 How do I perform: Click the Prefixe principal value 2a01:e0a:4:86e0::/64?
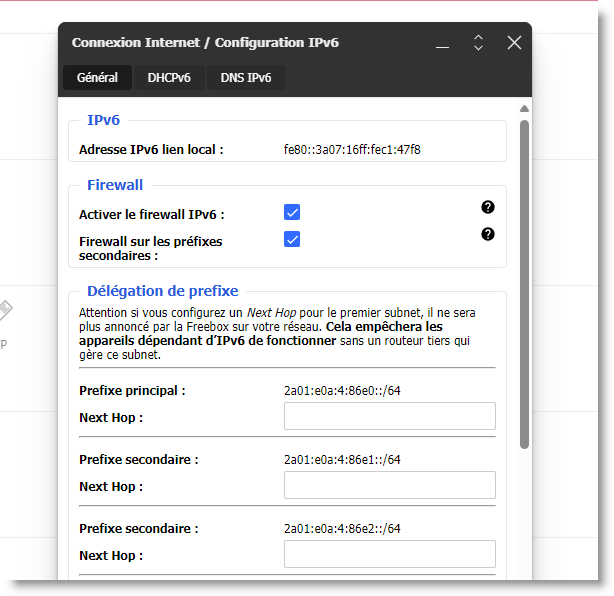(x=342, y=390)
